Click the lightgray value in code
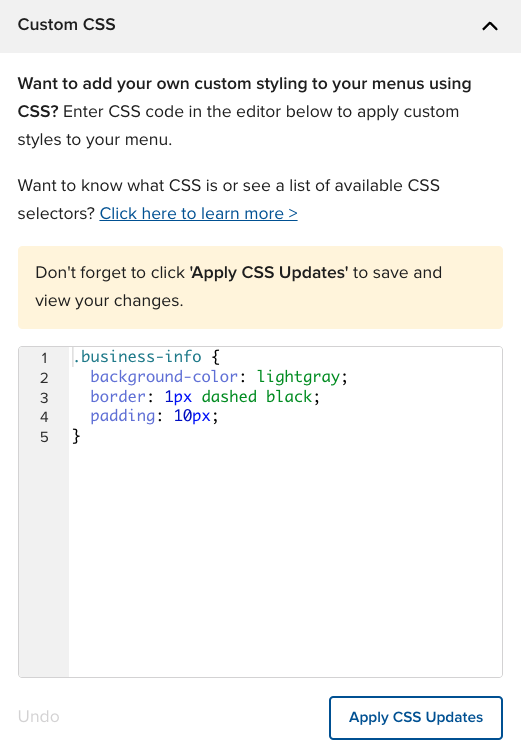521x749 pixels. click(298, 377)
